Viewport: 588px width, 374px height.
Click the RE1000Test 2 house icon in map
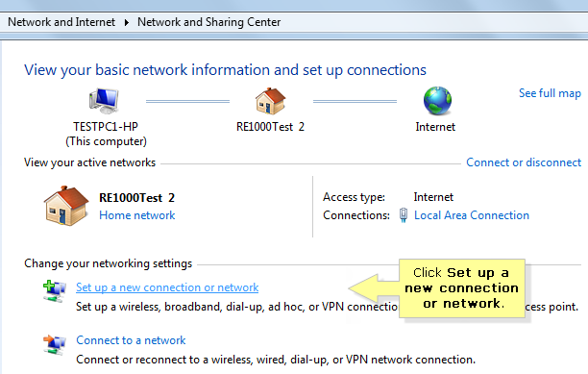[x=270, y=101]
